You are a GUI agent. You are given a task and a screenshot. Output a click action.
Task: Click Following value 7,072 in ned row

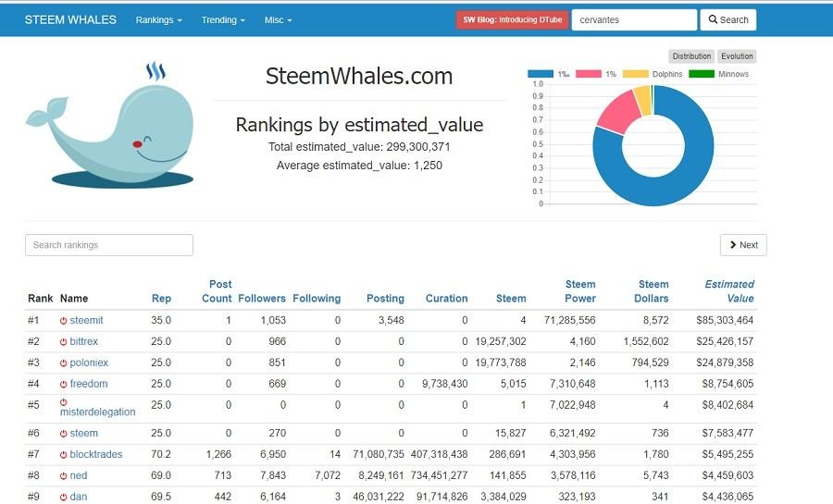328,476
